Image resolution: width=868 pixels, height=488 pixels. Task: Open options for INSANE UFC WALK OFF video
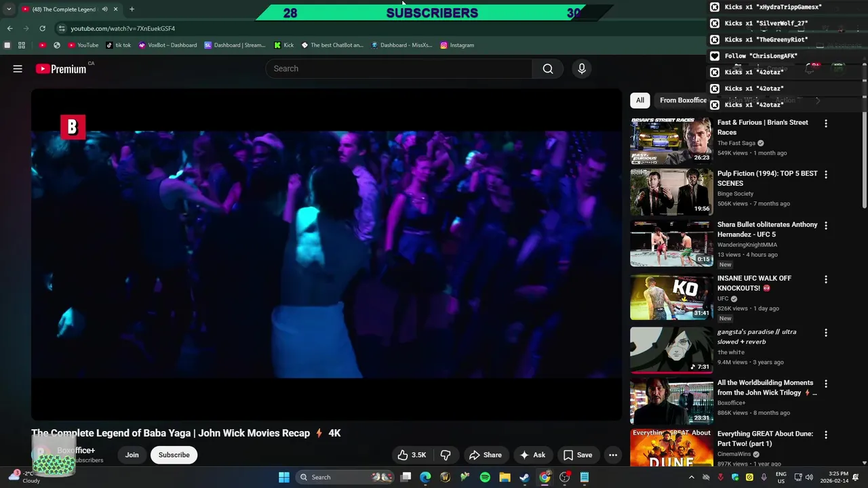pos(825,279)
